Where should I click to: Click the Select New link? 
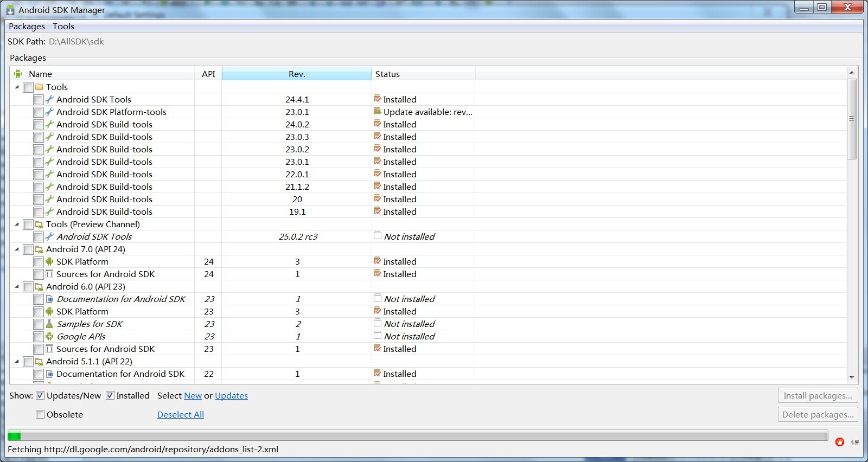click(x=193, y=395)
